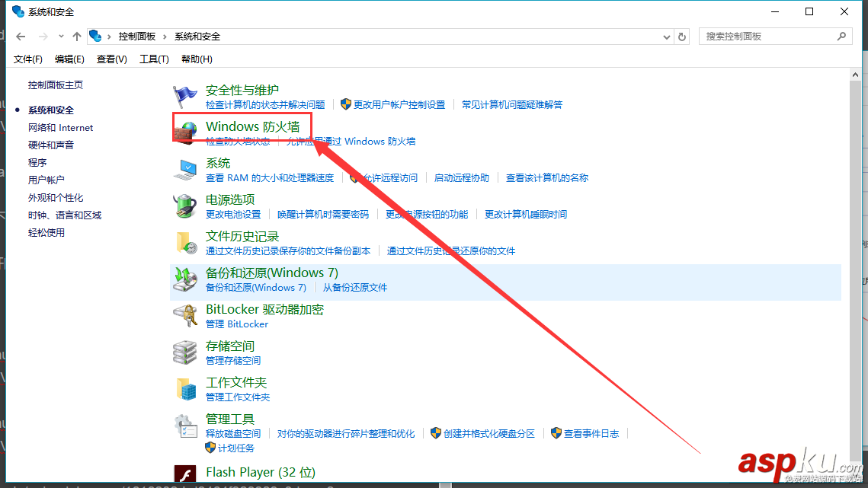Click 启动远程协助 link
Viewport: 868px width, 488px height.
click(462, 178)
